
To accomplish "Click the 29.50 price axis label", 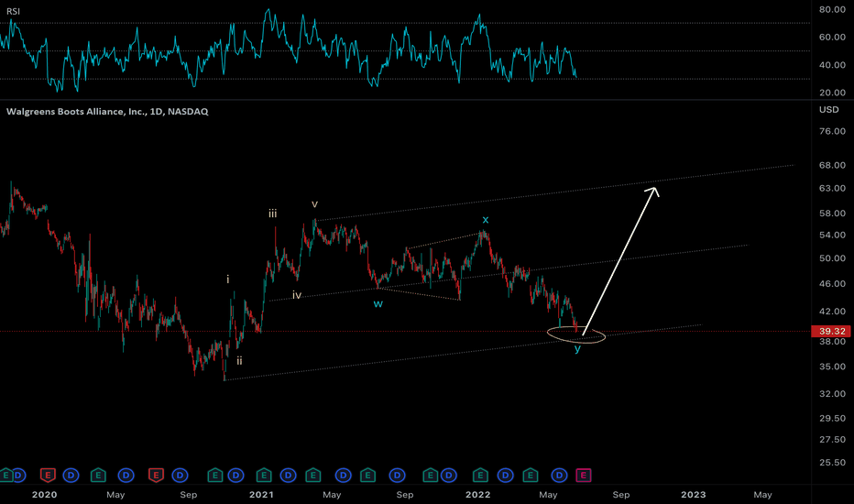I will pos(832,419).
